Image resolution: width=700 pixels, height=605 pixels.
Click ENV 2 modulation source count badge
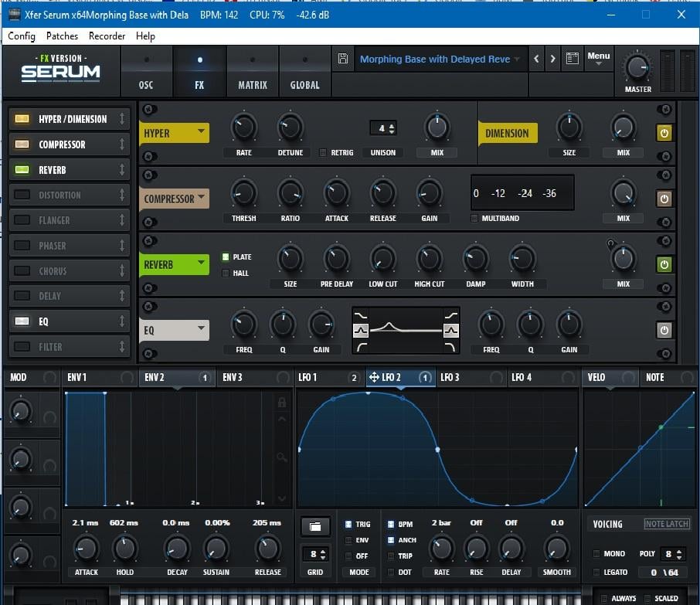205,378
